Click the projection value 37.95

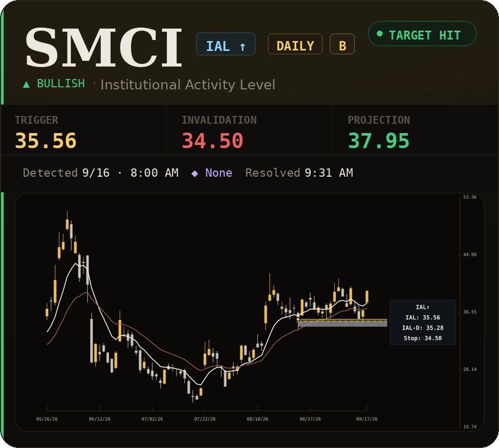378,141
